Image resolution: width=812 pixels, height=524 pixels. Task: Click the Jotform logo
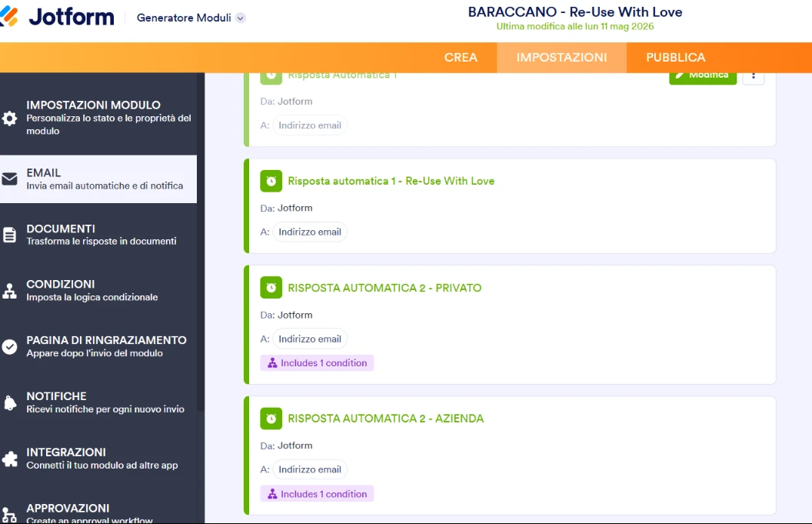(57, 17)
